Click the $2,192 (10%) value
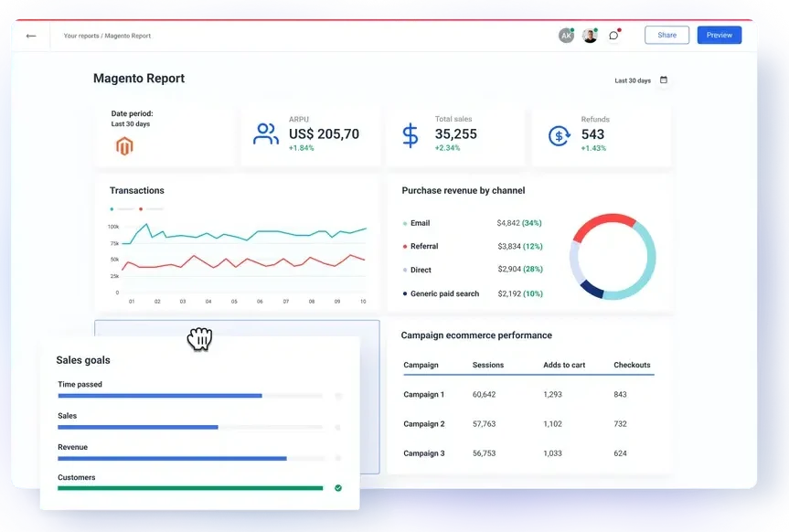 (520, 293)
